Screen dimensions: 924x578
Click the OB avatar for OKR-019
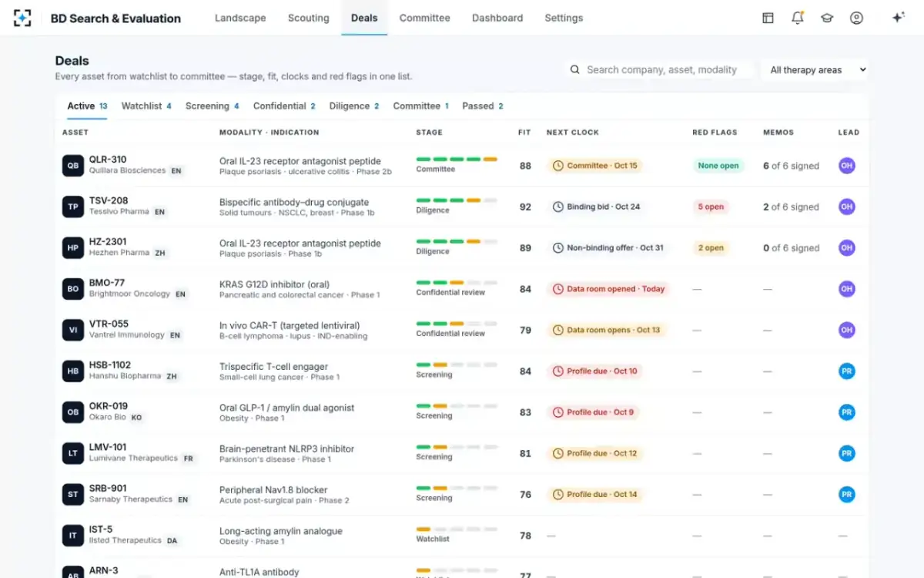point(73,412)
